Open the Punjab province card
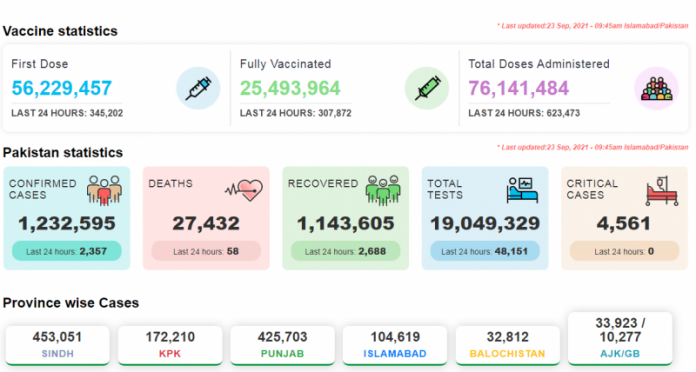This screenshot has height=372, width=696. [x=282, y=345]
